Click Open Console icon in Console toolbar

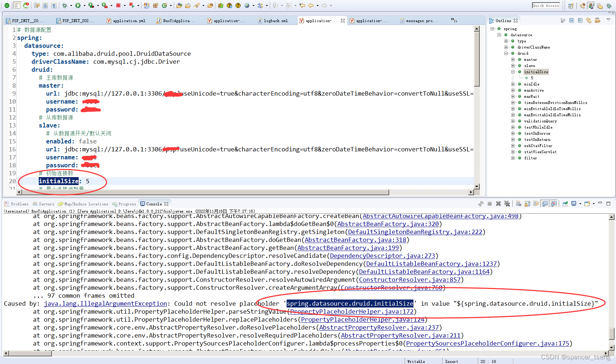[587, 204]
